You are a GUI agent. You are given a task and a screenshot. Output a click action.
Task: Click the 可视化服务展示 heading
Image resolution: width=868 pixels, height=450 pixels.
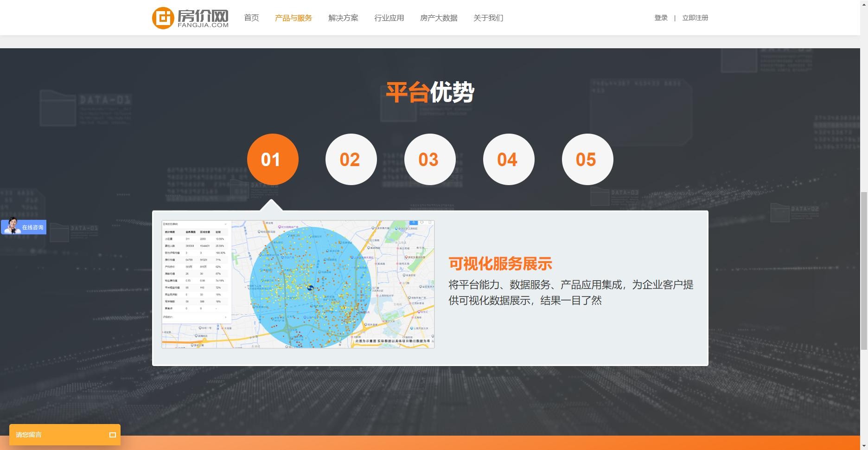[500, 264]
